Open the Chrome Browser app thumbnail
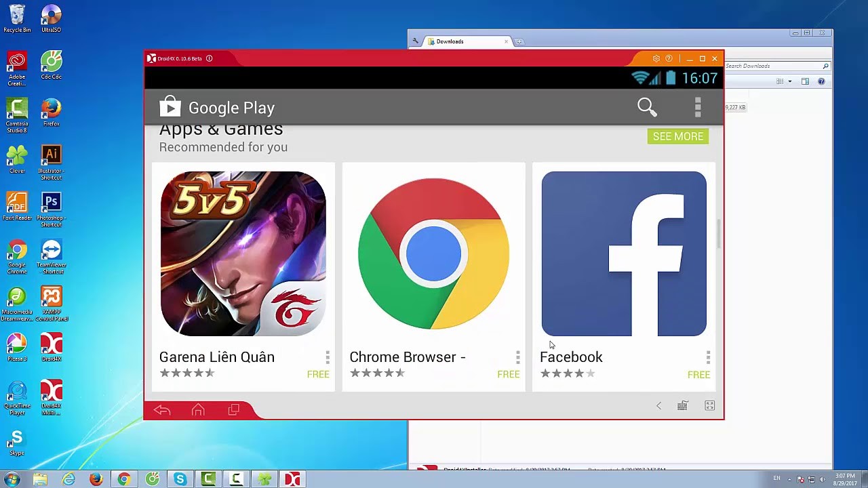Screen dimensions: 868x488 pyautogui.click(x=433, y=253)
